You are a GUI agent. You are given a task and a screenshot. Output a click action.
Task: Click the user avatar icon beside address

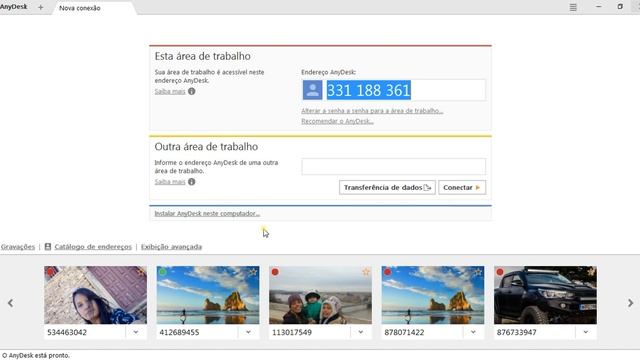pos(312,90)
